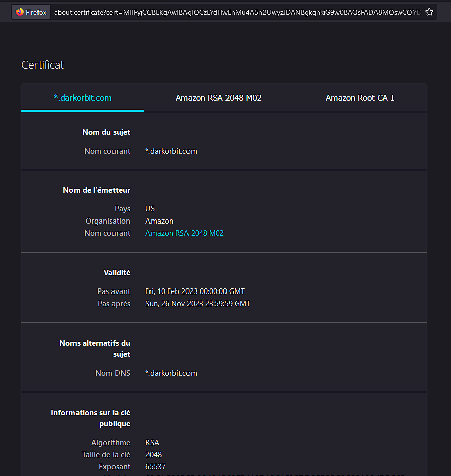Image resolution: width=451 pixels, height=476 pixels.
Task: Click the about:certificate URL field
Action: point(237,12)
